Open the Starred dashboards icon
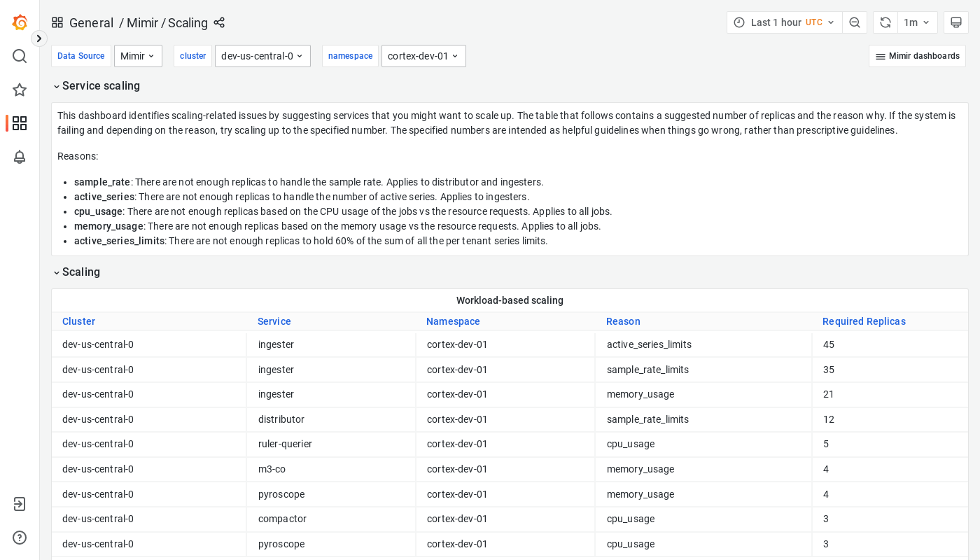This screenshot has height=560, width=980. (20, 90)
